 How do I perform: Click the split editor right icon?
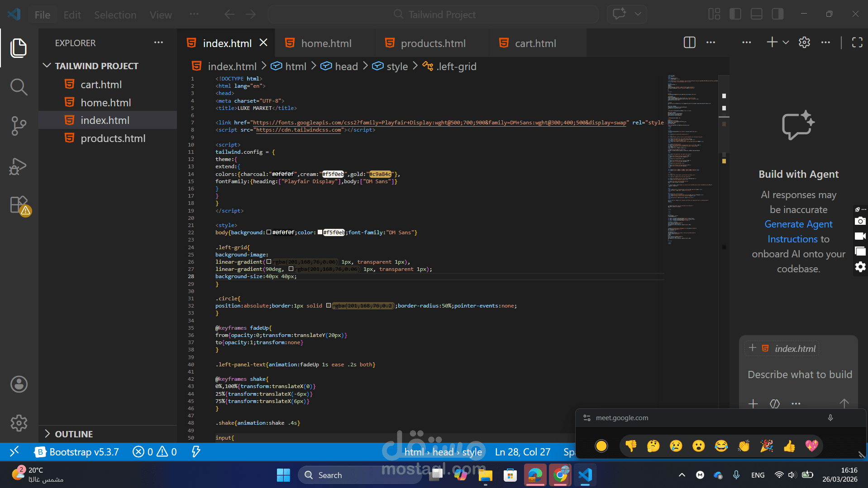(689, 43)
